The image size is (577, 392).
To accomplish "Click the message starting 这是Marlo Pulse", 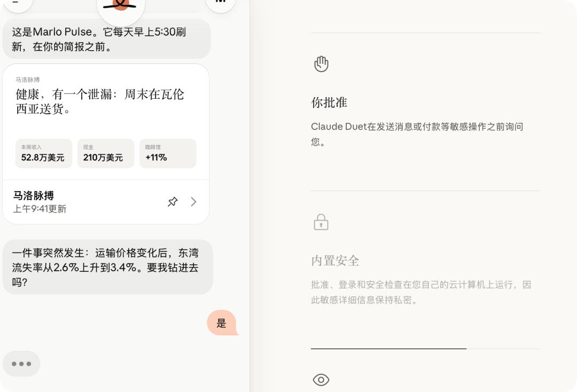I will coord(106,39).
